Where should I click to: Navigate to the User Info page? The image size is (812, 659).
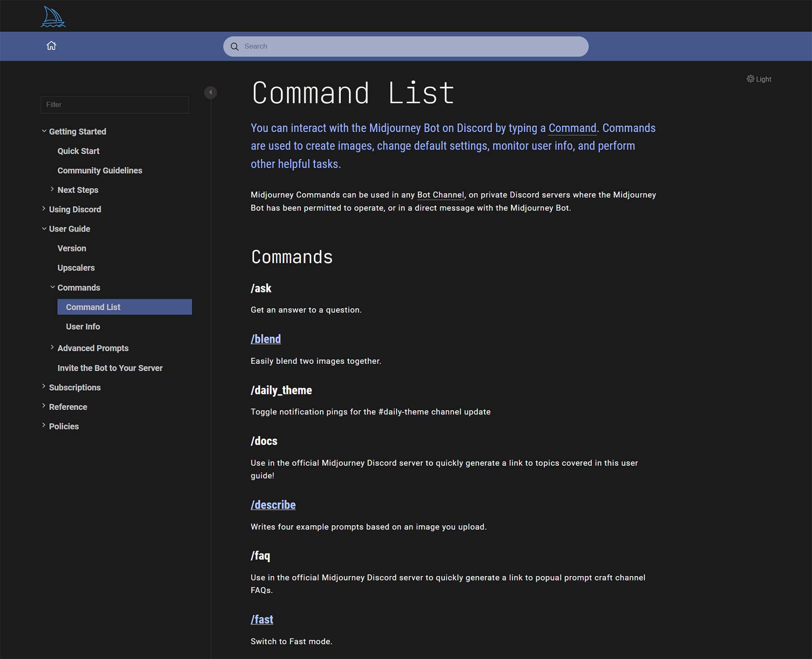pos(83,326)
